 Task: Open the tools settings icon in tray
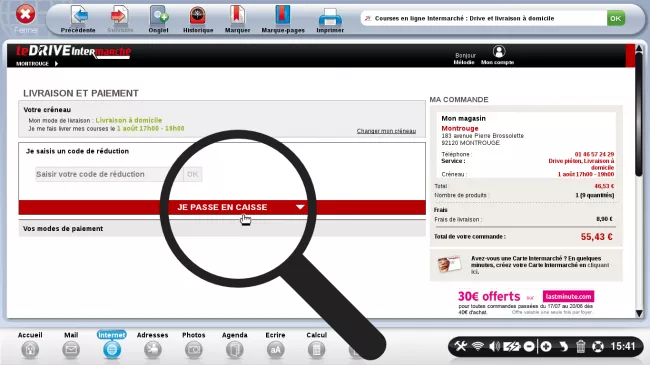pyautogui.click(x=461, y=346)
